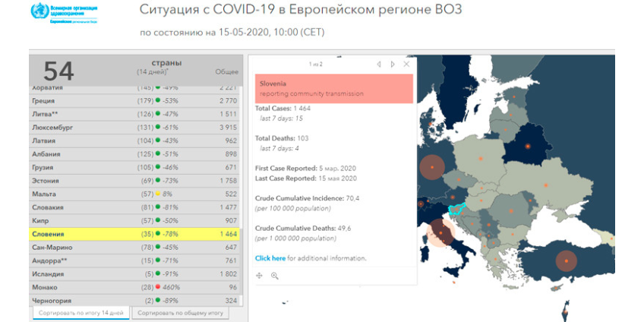The width and height of the screenshot is (644, 322).
Task: Select the Литва** row
Action: pyautogui.click(x=134, y=114)
